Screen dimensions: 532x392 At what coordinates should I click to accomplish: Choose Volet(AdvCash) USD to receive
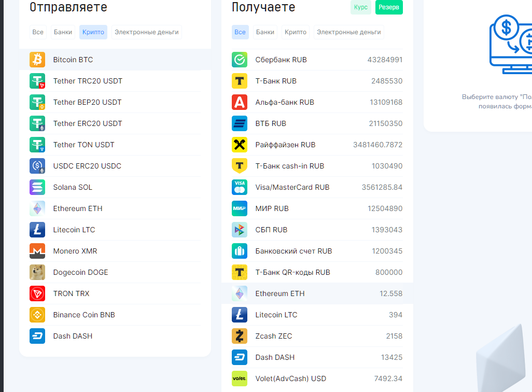point(317,379)
